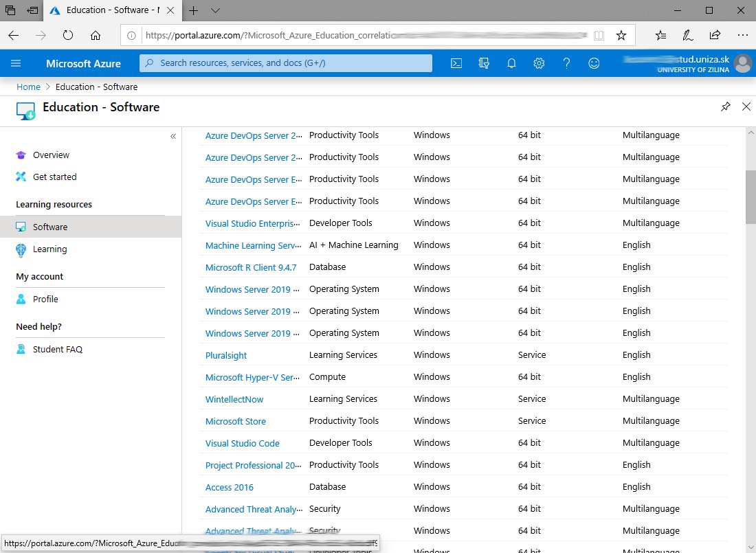The image size is (756, 553).
Task: Open Overview in sidebar
Action: tap(51, 155)
